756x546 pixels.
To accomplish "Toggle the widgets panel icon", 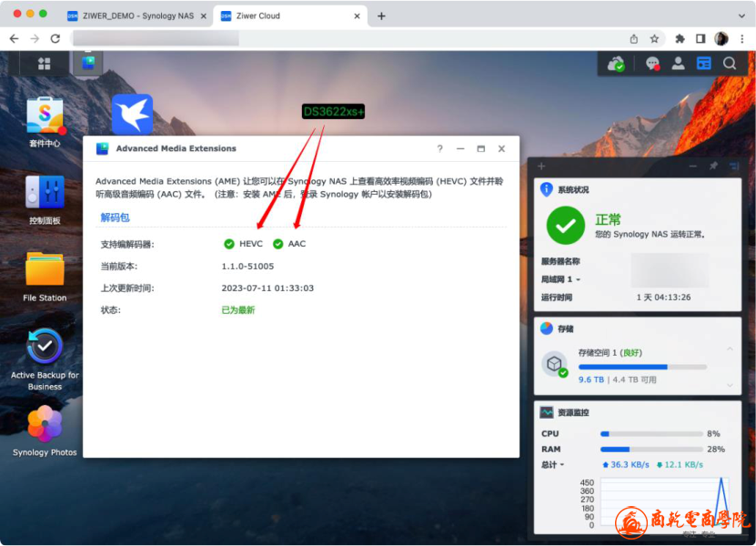I will (x=704, y=63).
